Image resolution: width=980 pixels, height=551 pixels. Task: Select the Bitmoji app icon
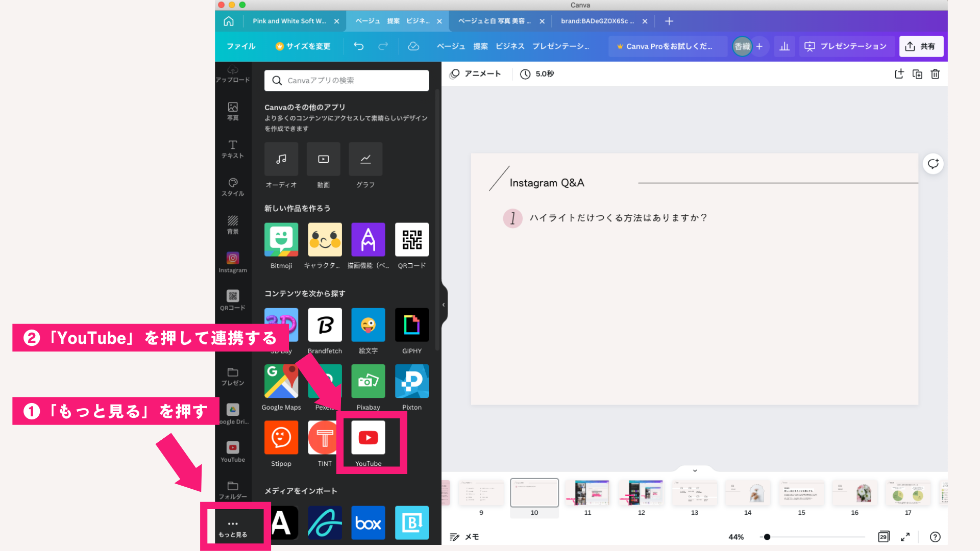281,239
